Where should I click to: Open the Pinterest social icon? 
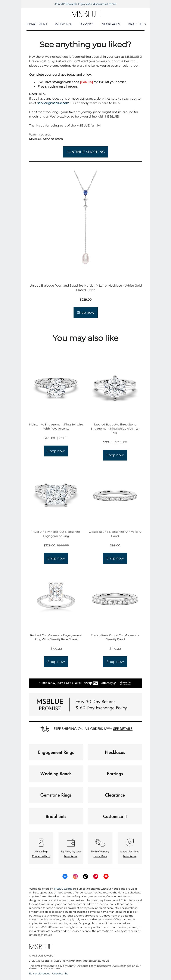pyautogui.click(x=96, y=876)
